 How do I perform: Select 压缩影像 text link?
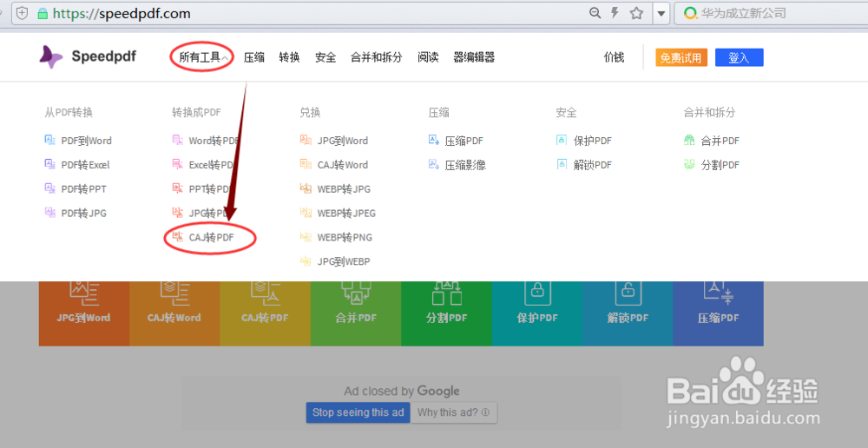point(465,165)
